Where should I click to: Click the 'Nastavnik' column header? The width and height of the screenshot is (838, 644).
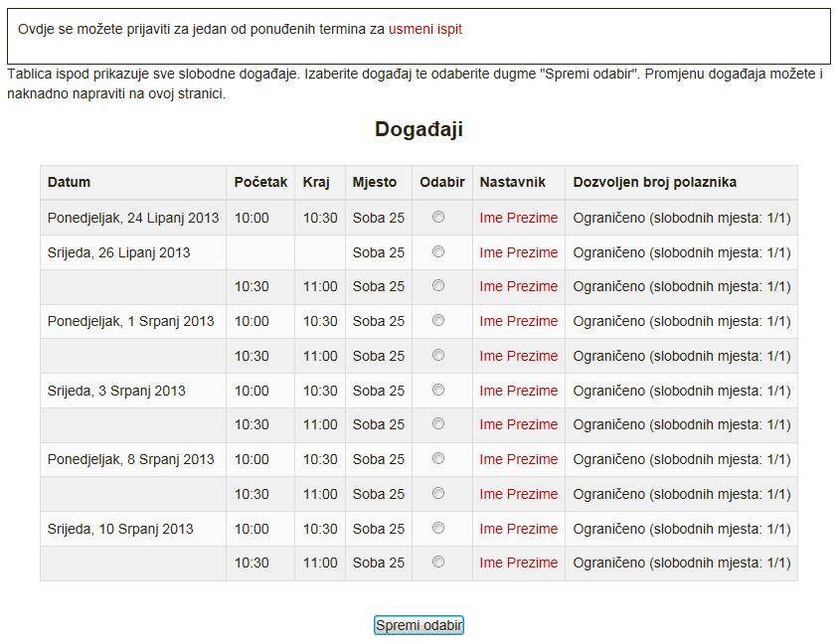[x=513, y=182]
